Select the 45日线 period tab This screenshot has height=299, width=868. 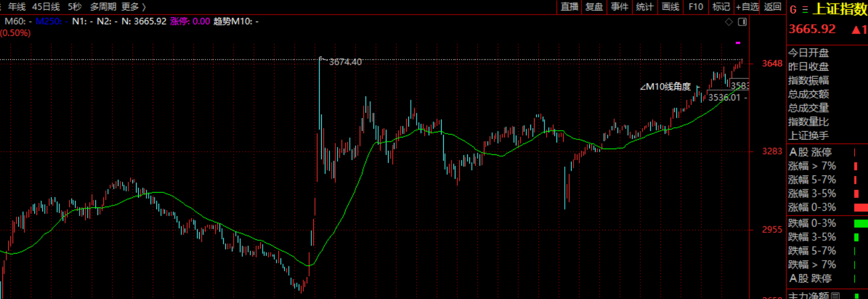pyautogui.click(x=46, y=7)
